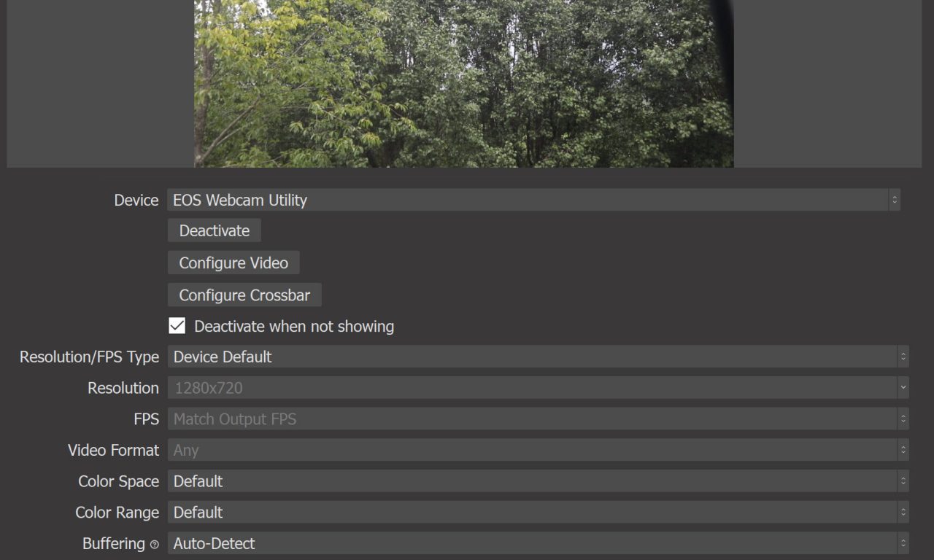Open the Auto-Detect buffering dropdown
The image size is (934, 560).
click(539, 543)
